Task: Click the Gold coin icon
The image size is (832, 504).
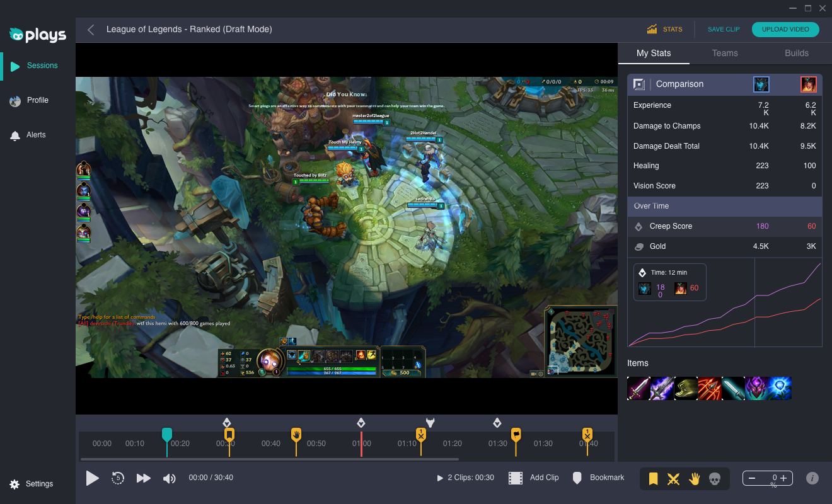Action: coord(638,246)
